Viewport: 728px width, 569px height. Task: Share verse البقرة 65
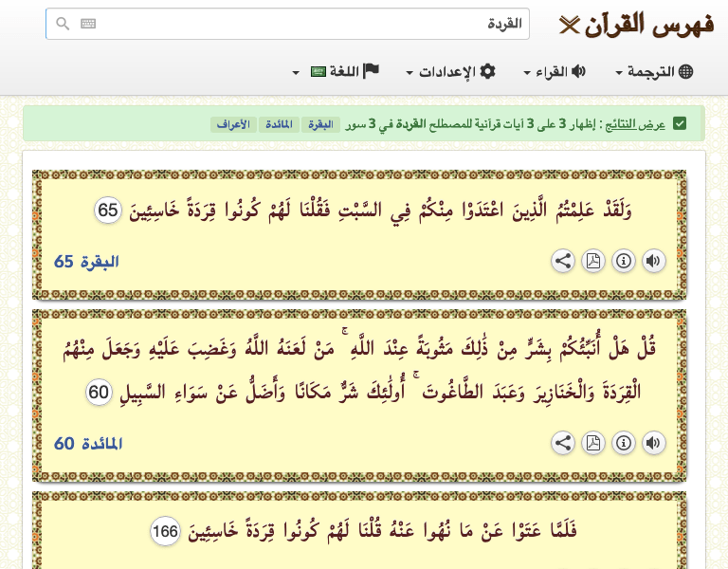pyautogui.click(x=562, y=262)
